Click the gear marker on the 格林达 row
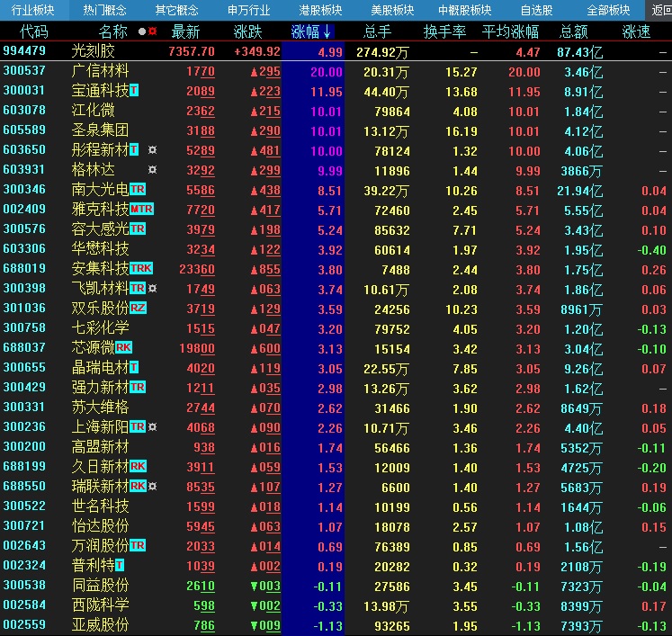This screenshot has width=672, height=636. click(152, 170)
